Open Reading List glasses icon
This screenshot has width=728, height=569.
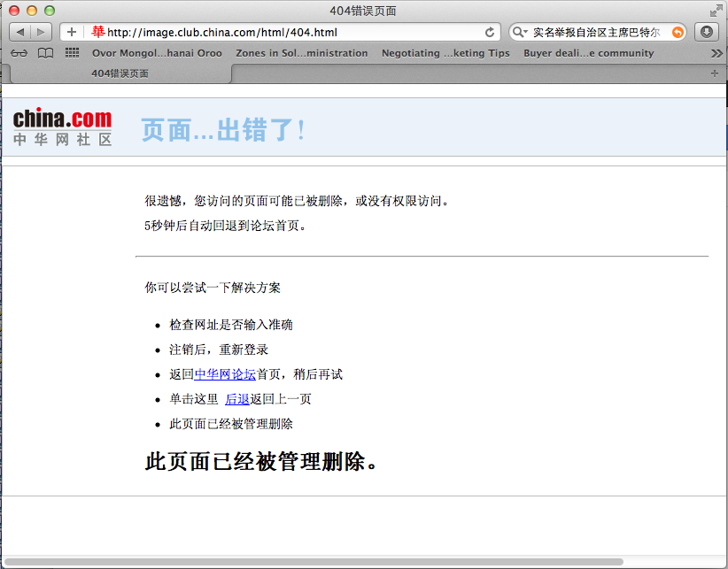point(19,53)
